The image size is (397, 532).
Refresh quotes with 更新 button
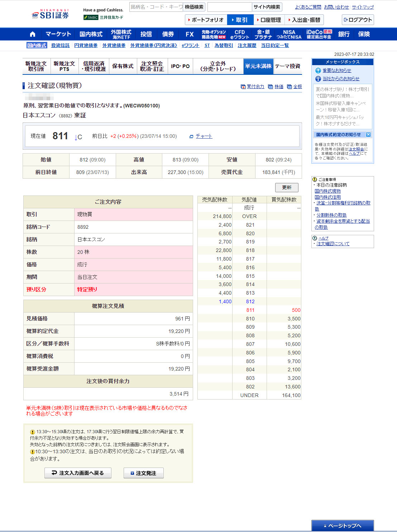click(x=286, y=188)
